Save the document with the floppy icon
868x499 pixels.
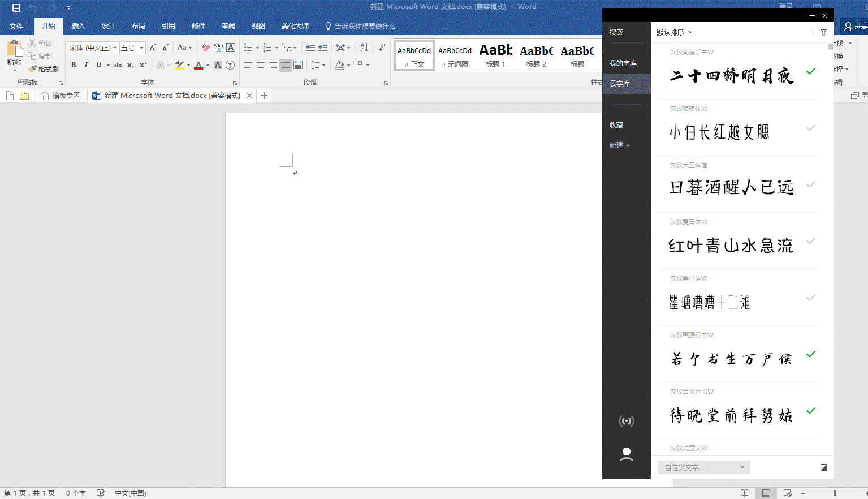click(16, 8)
